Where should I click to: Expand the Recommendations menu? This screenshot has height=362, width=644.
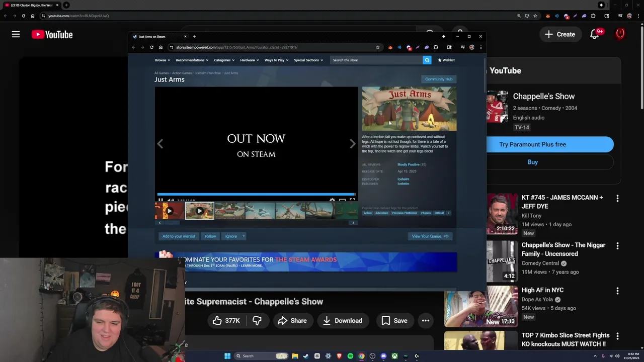[192, 60]
